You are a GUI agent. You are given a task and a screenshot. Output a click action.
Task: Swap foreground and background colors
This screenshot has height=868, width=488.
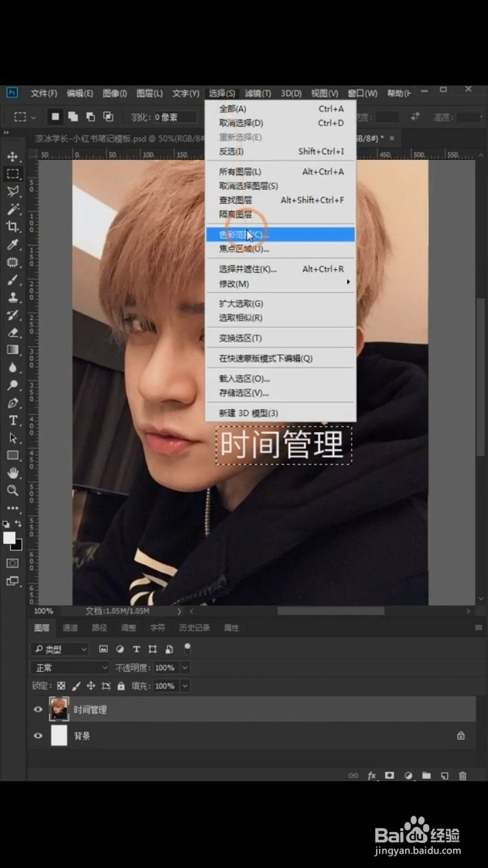pos(18,524)
